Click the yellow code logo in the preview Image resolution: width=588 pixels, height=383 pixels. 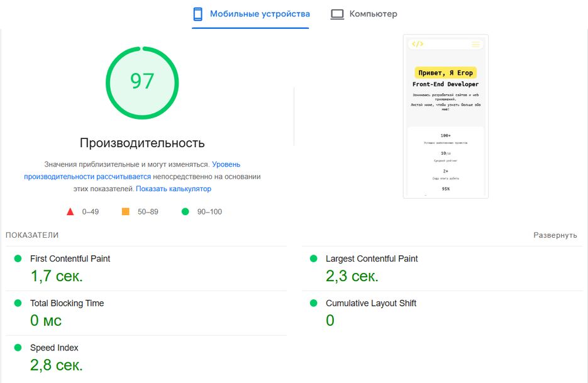tap(418, 44)
